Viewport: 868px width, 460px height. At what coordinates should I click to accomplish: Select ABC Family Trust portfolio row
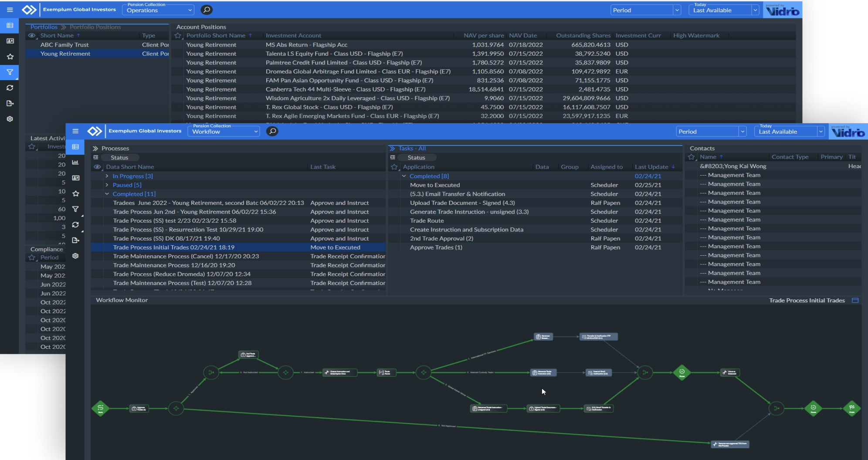pos(97,45)
